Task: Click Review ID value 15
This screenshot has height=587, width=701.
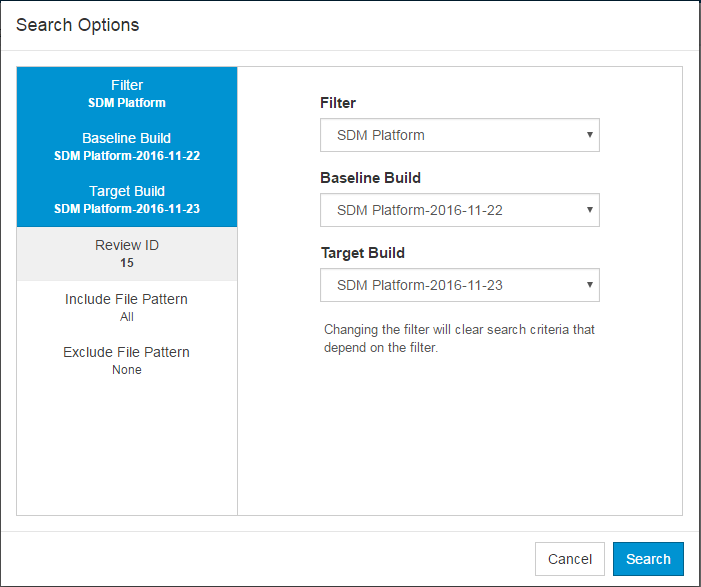Action: (127, 263)
